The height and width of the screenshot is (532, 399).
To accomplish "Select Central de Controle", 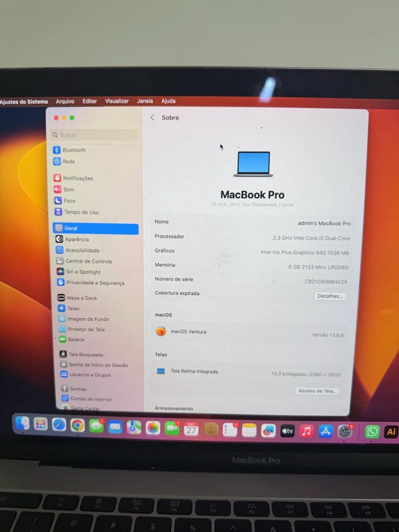I will point(84,261).
